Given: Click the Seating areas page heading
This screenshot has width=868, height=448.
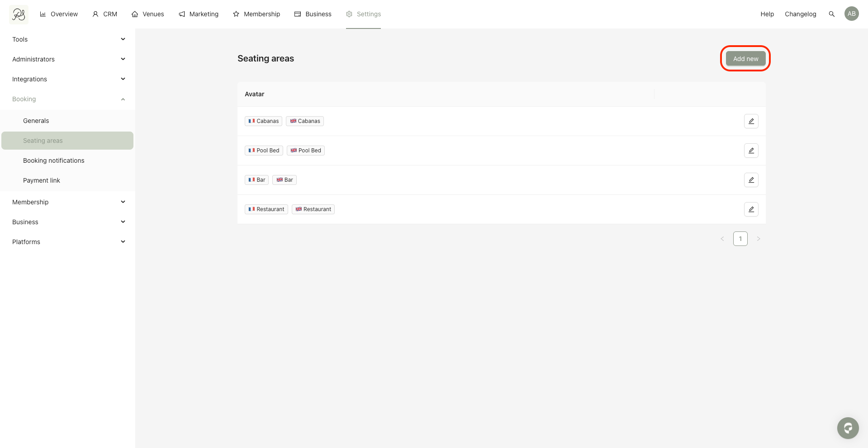Looking at the screenshot, I should click(x=266, y=58).
